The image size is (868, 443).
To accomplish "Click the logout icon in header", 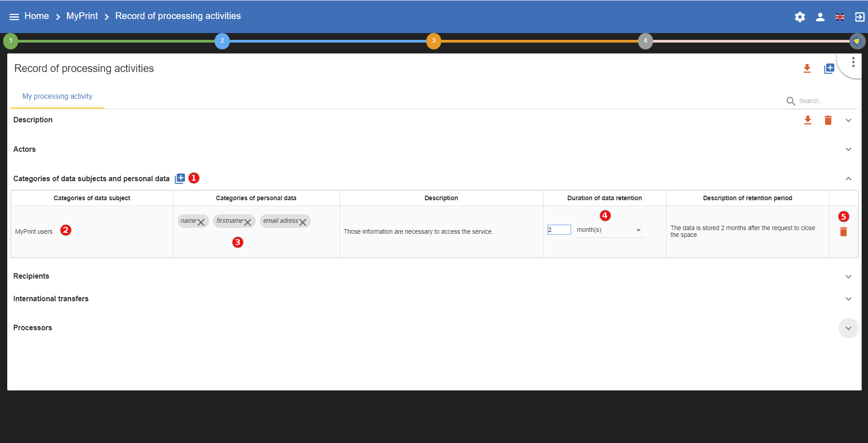I will pos(859,17).
